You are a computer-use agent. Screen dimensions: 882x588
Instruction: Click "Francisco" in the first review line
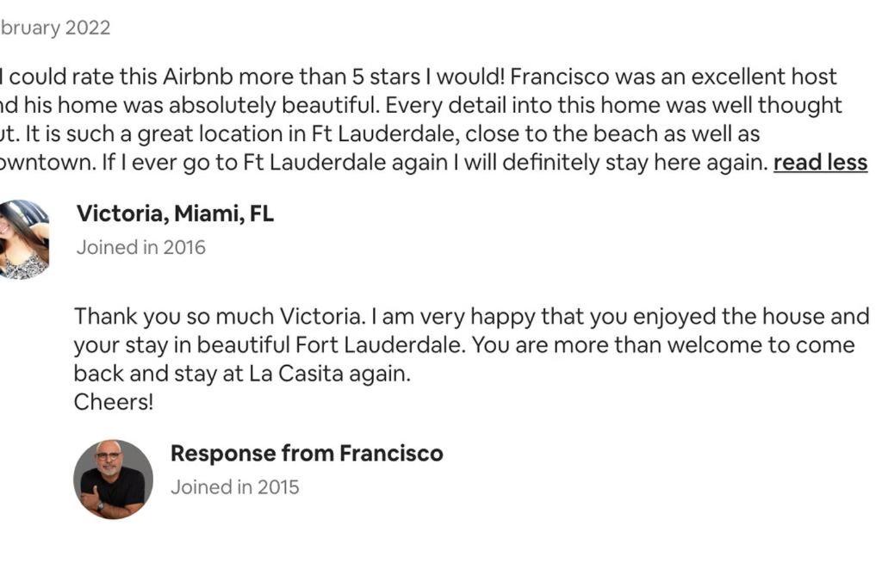[559, 77]
